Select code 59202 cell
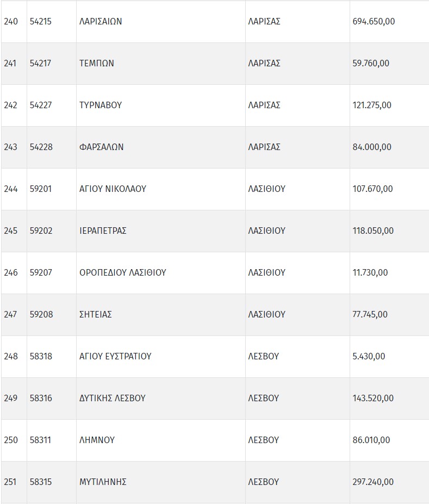This screenshot has height=504, width=429. [41, 231]
